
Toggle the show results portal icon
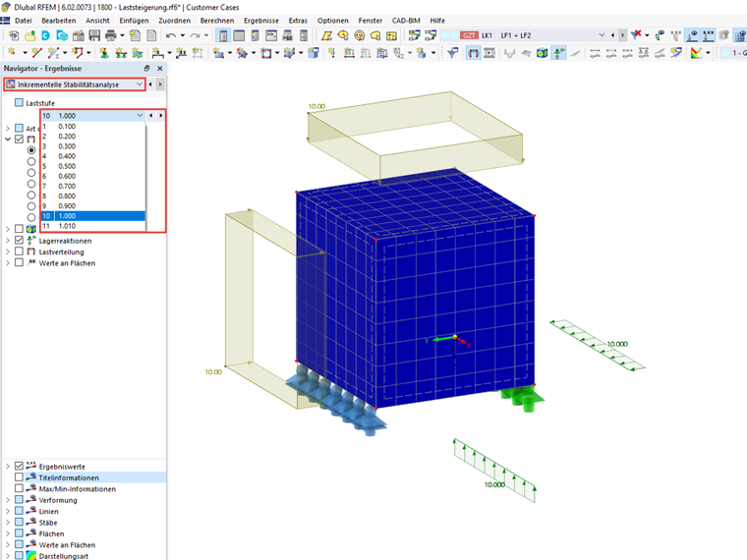(473, 53)
